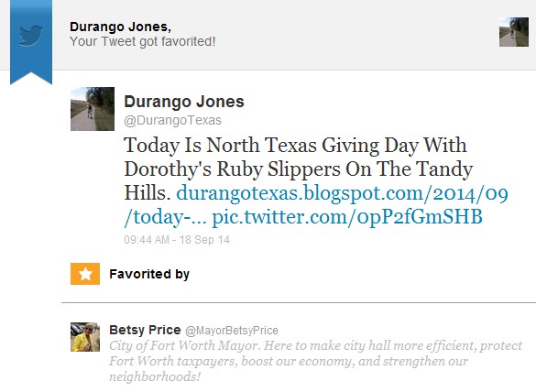Click the word 'neighborhoods!' in the bio
This screenshot has height=392, width=536.
pyautogui.click(x=155, y=376)
